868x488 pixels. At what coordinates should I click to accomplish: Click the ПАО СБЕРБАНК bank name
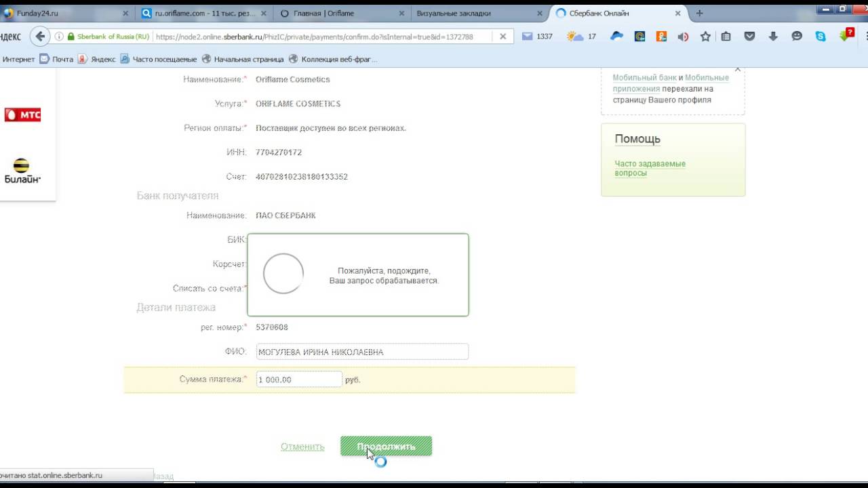(x=285, y=216)
